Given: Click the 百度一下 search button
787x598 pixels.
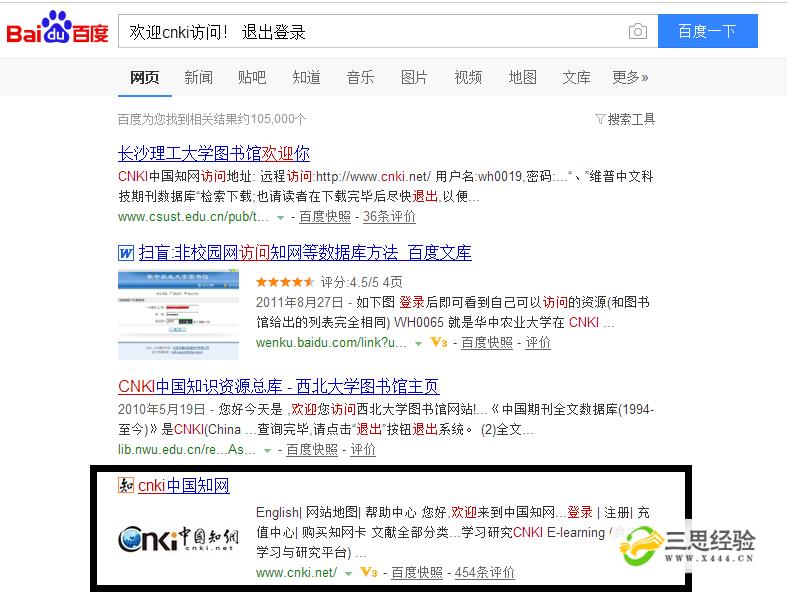Looking at the screenshot, I should point(708,31).
